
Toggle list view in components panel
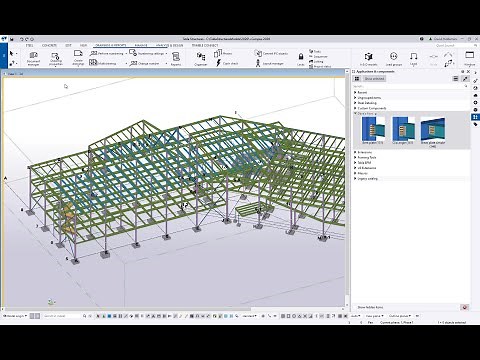click(456, 79)
